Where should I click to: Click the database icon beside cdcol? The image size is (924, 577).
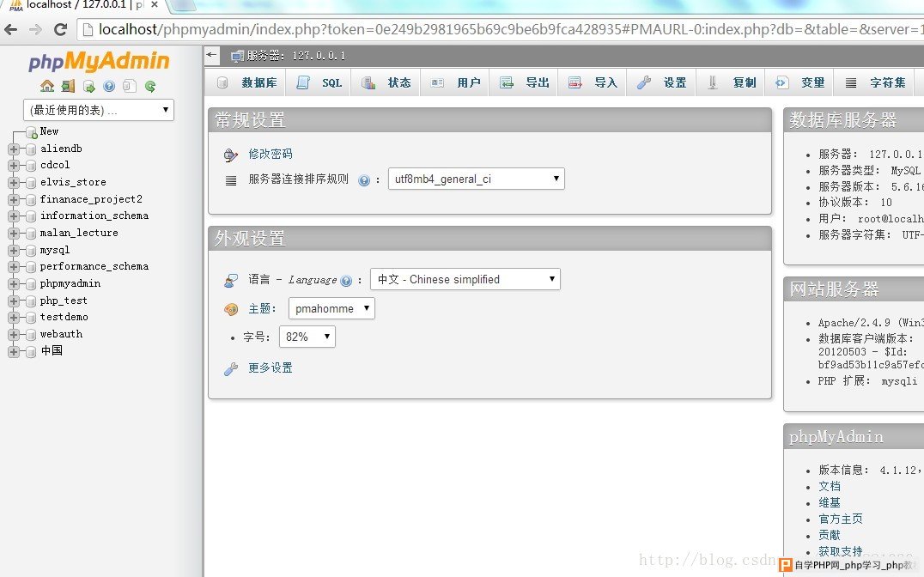click(x=31, y=166)
